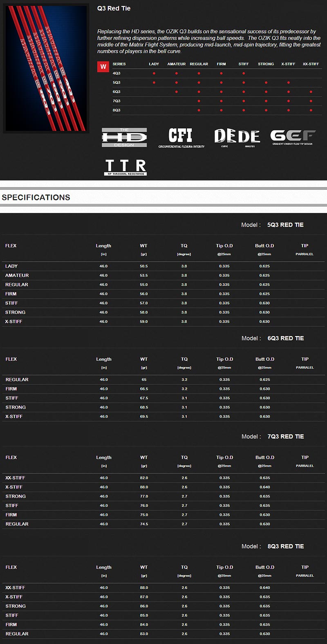This screenshot has height=644, width=327.
Task: Open the Matrix red shafts product image
Action: tap(46, 68)
